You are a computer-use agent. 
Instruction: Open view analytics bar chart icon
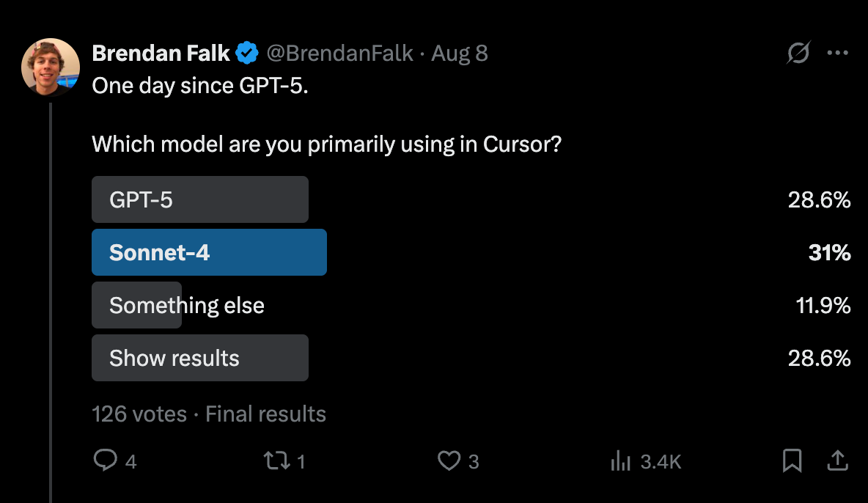pos(621,460)
